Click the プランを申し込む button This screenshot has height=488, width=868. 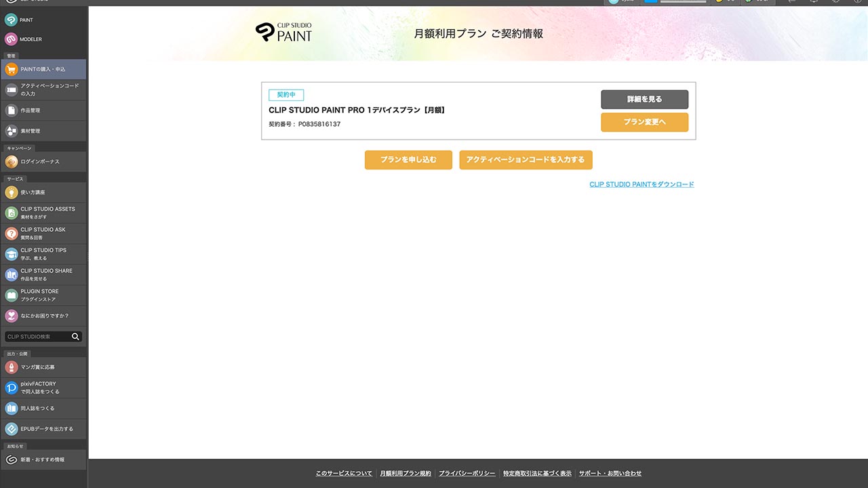tap(408, 160)
